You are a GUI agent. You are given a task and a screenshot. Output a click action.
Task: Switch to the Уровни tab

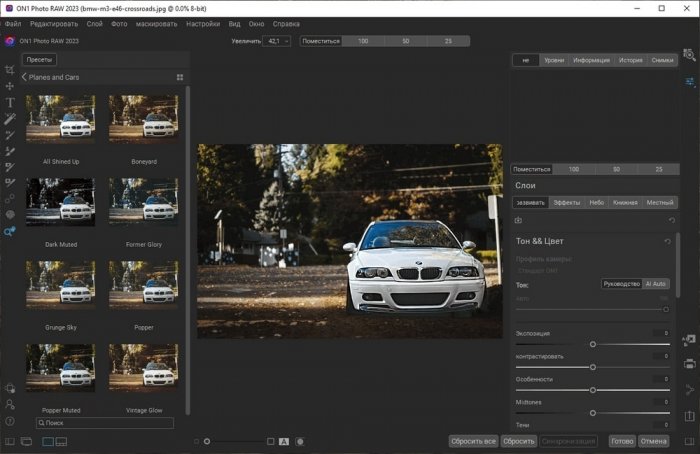tap(554, 60)
